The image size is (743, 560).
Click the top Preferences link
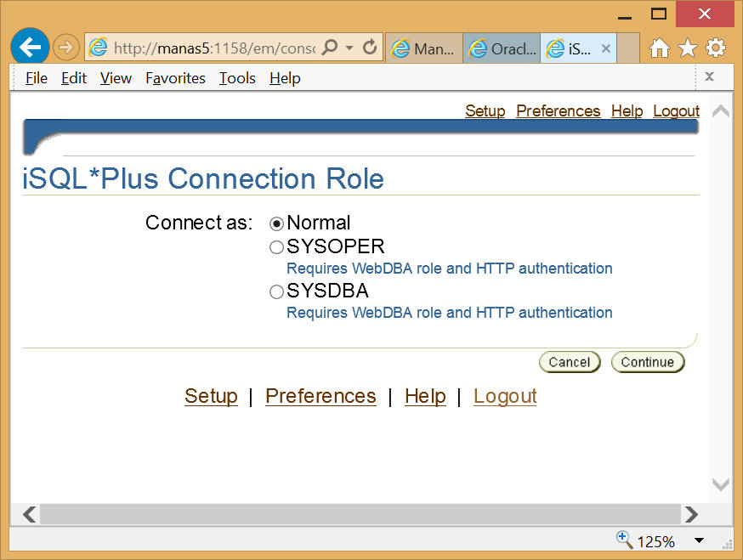[559, 110]
